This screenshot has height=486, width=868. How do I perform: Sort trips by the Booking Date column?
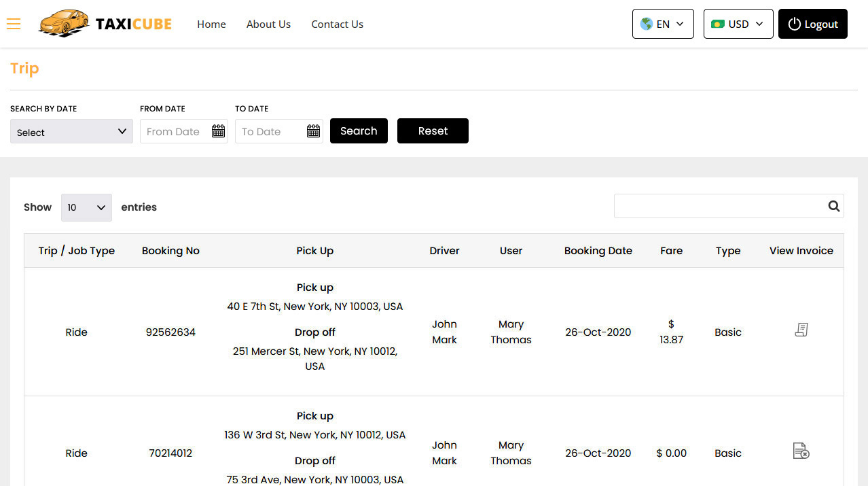tap(598, 250)
